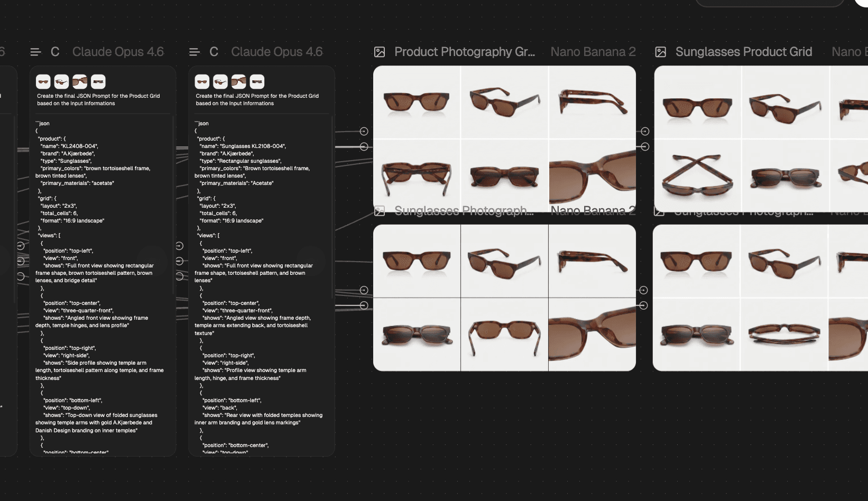Click the bottom-center rear view in Sunglasses Photograph... grid
Image resolution: width=868 pixels, height=501 pixels.
tap(504, 335)
